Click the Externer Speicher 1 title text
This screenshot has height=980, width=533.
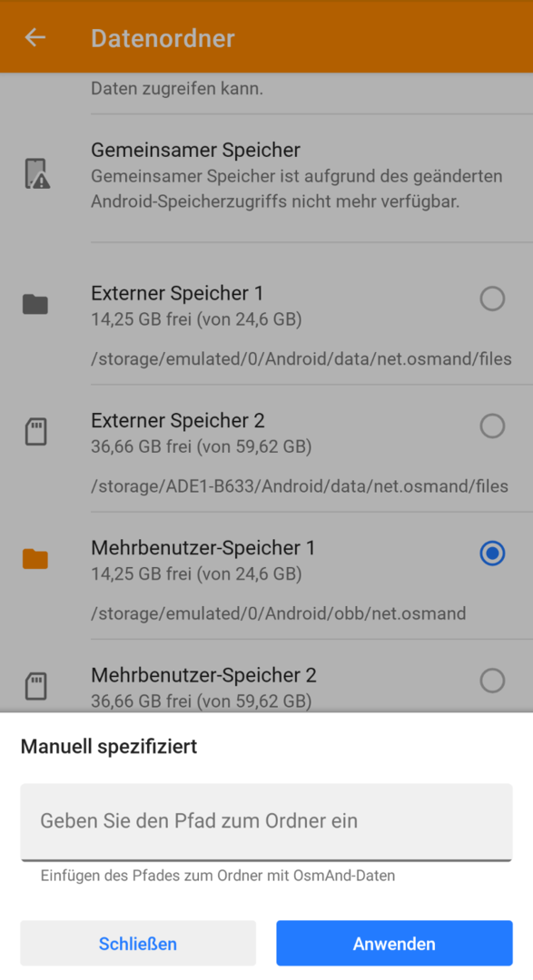point(177,293)
